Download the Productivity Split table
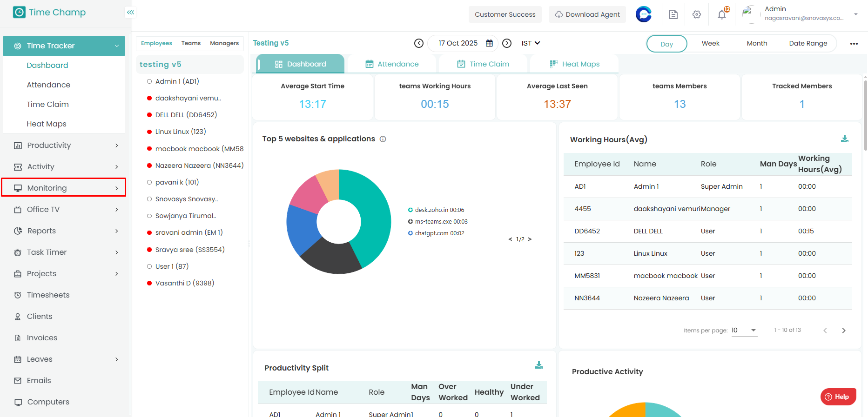This screenshot has height=417, width=868. point(538,365)
